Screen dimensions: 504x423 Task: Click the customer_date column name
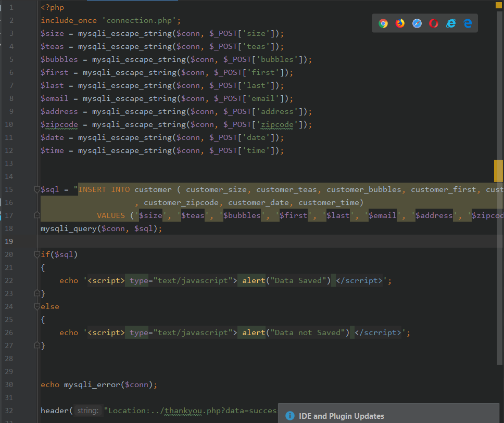tap(259, 203)
